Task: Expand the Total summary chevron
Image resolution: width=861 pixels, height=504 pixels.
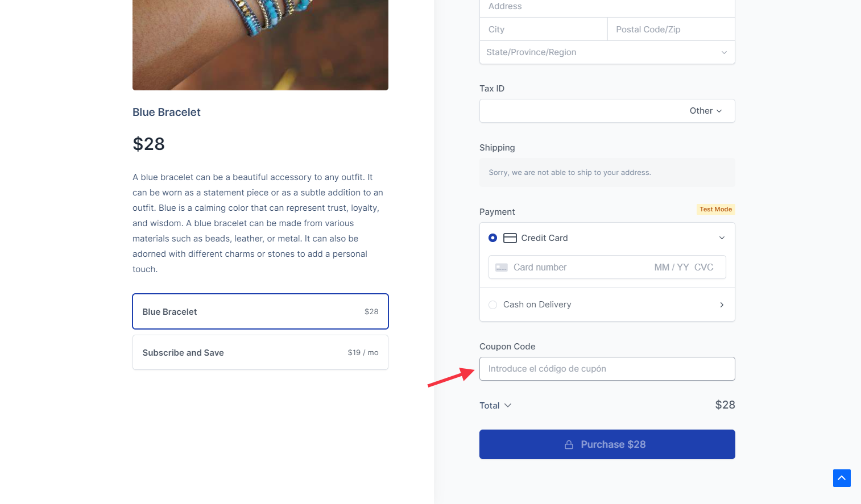Action: (x=508, y=405)
